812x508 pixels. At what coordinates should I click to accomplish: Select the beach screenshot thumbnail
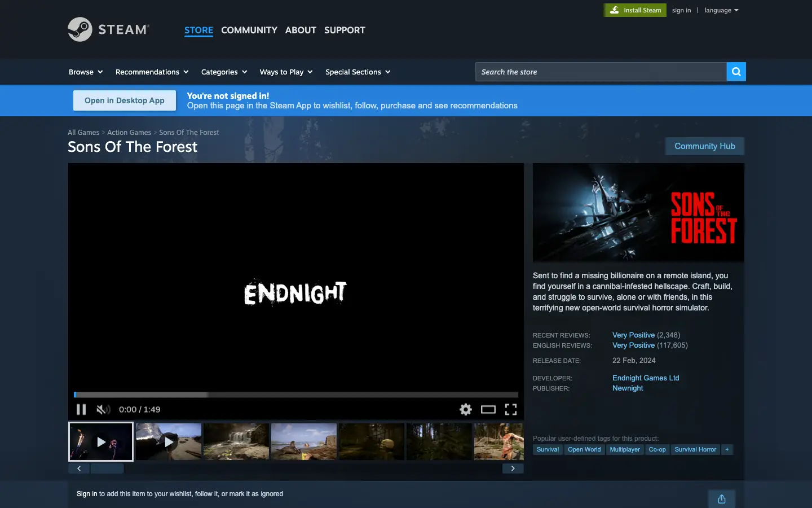coord(304,442)
